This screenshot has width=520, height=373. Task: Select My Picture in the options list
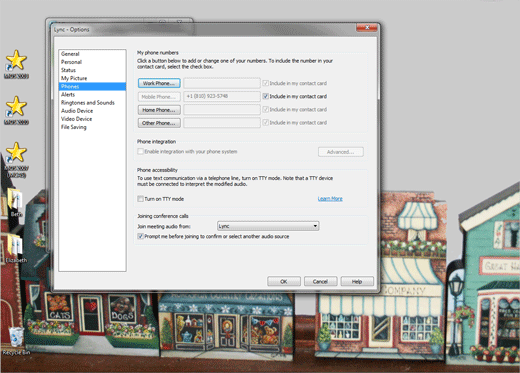(92, 78)
